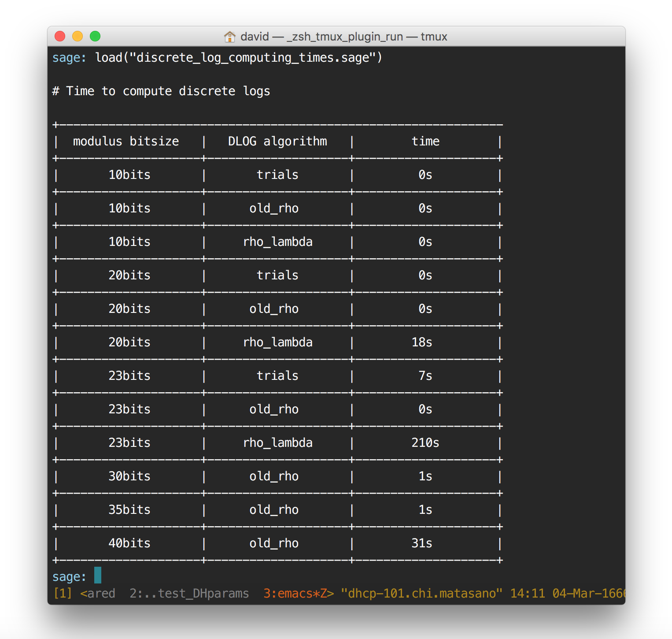Click the truncated '<ared' tmux window label

[x=97, y=594]
